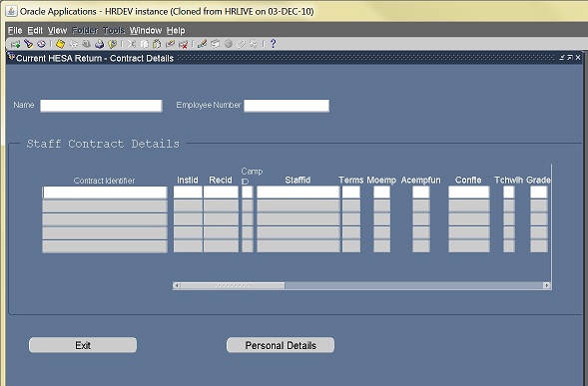Maximize the Contract Details inner window

tap(570, 58)
